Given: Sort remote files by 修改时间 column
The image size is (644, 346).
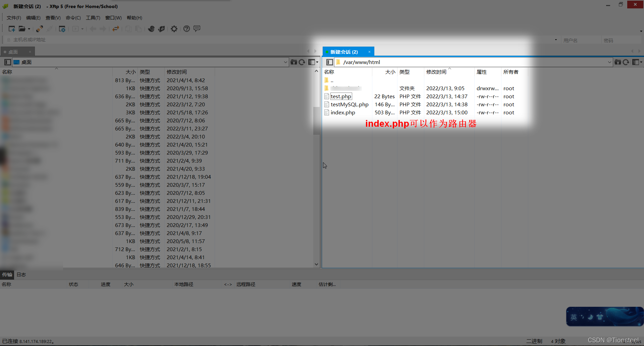Looking at the screenshot, I should 436,72.
